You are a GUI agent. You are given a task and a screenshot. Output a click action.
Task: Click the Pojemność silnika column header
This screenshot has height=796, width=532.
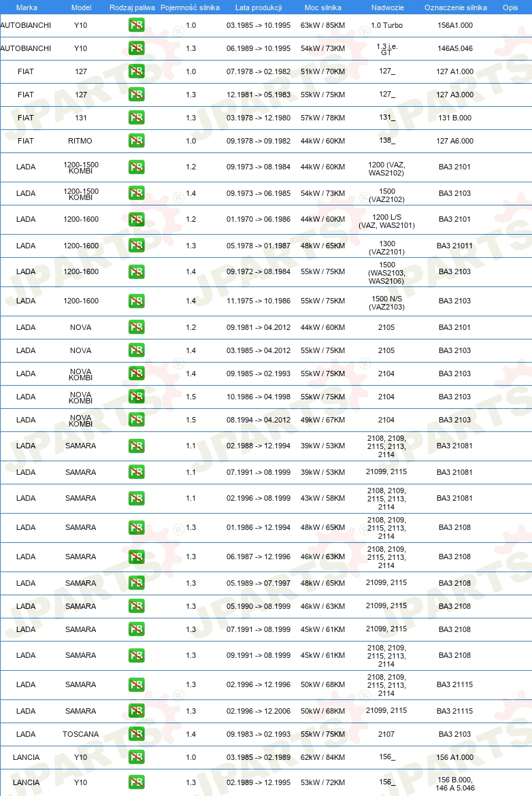click(190, 7)
